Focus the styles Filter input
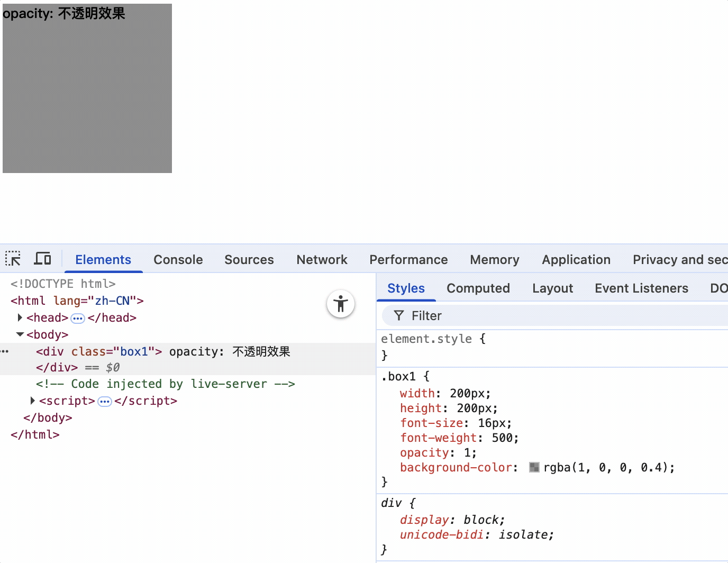The width and height of the screenshot is (728, 563). coord(555,316)
